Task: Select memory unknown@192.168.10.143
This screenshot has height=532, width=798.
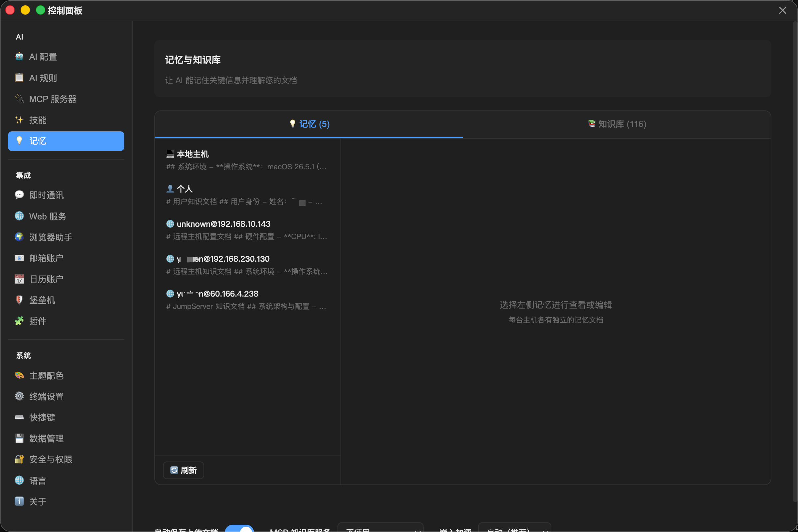Action: 247,230
